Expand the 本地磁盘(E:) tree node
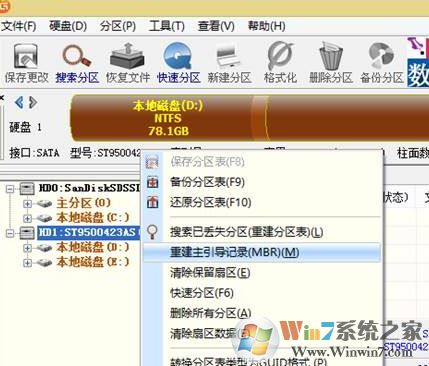 27,263
